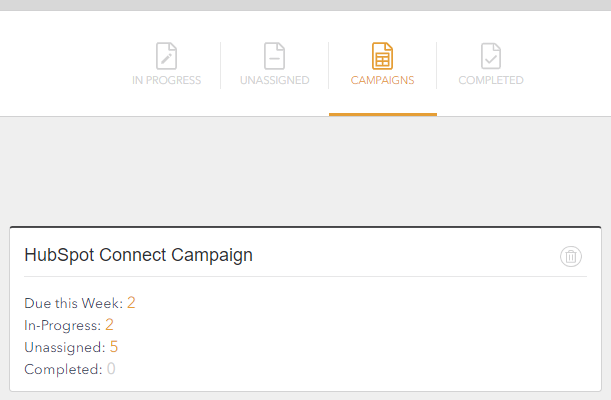Click the Completed label in campaign card
The height and width of the screenshot is (400, 611).
[x=63, y=369]
